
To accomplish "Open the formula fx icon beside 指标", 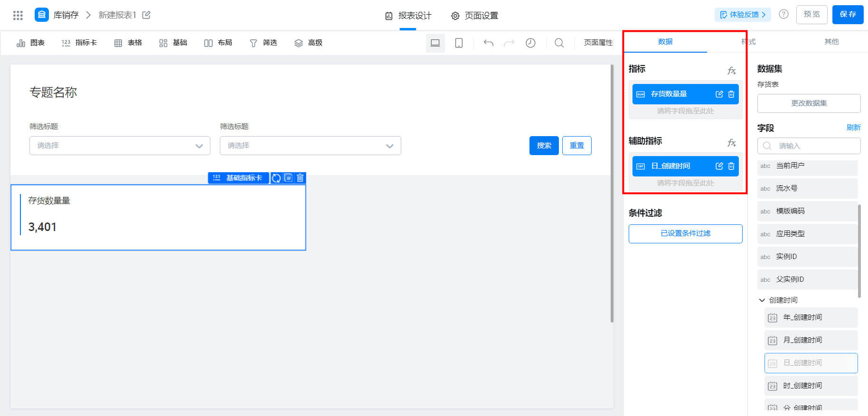I will tap(732, 71).
